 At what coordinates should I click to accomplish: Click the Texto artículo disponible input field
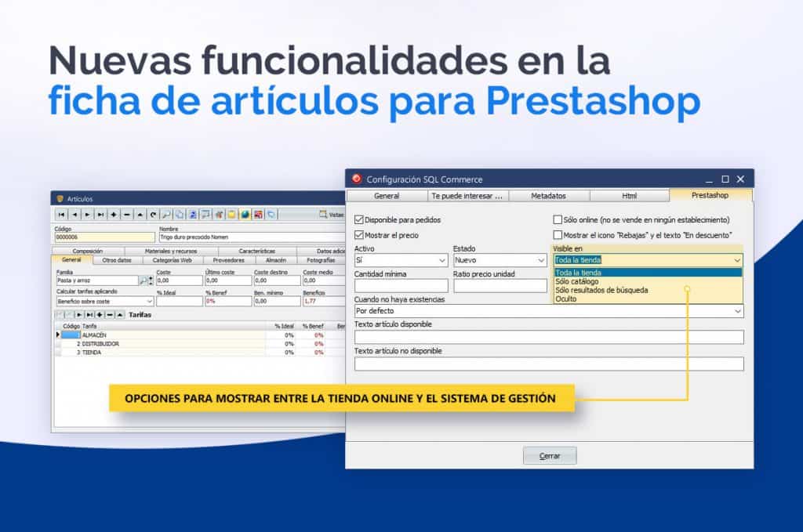[x=548, y=337]
